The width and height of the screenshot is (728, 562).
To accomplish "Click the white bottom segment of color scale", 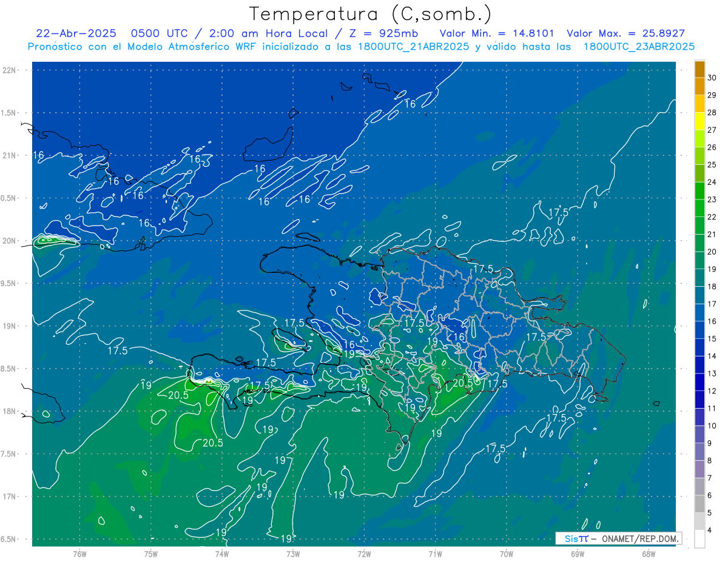I will pyautogui.click(x=699, y=538).
